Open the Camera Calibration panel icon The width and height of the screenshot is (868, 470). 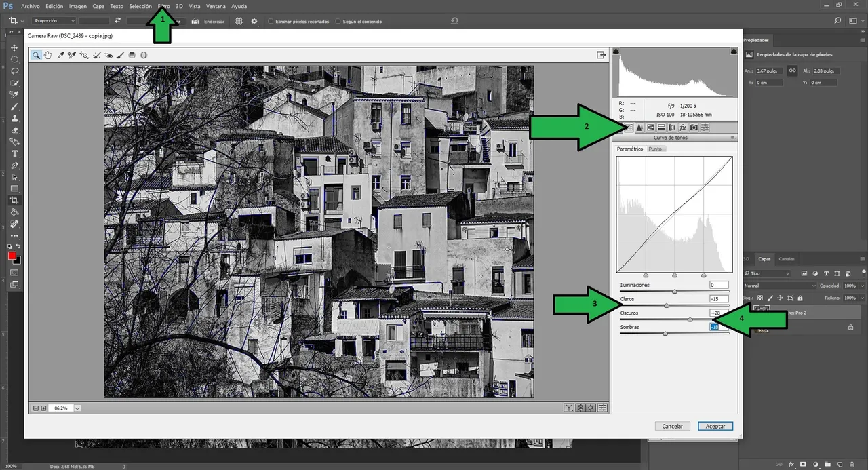point(694,128)
